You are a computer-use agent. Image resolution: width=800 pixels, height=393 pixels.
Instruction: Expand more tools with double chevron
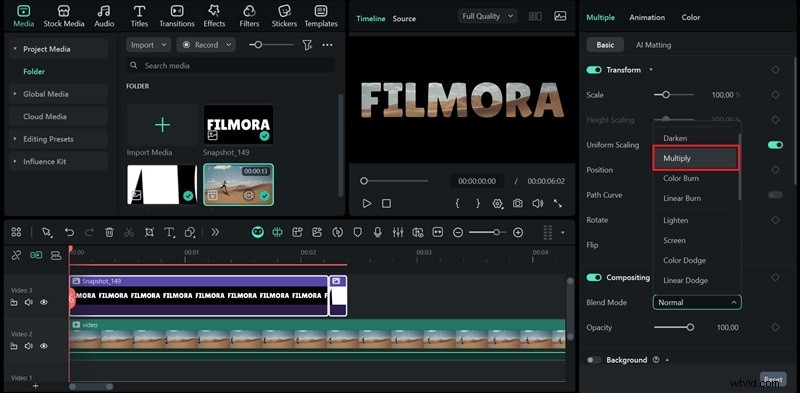pyautogui.click(x=215, y=232)
